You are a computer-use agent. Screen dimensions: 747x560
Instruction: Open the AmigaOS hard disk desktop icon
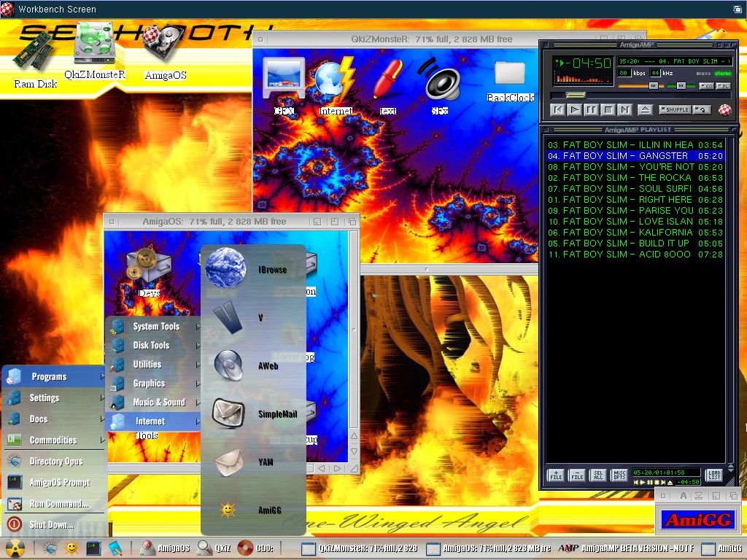click(165, 52)
